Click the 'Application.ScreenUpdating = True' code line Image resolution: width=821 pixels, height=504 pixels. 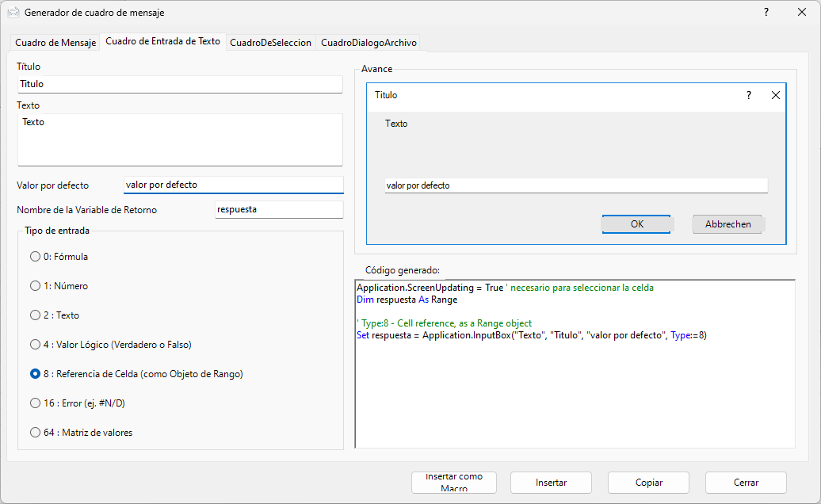(x=506, y=288)
